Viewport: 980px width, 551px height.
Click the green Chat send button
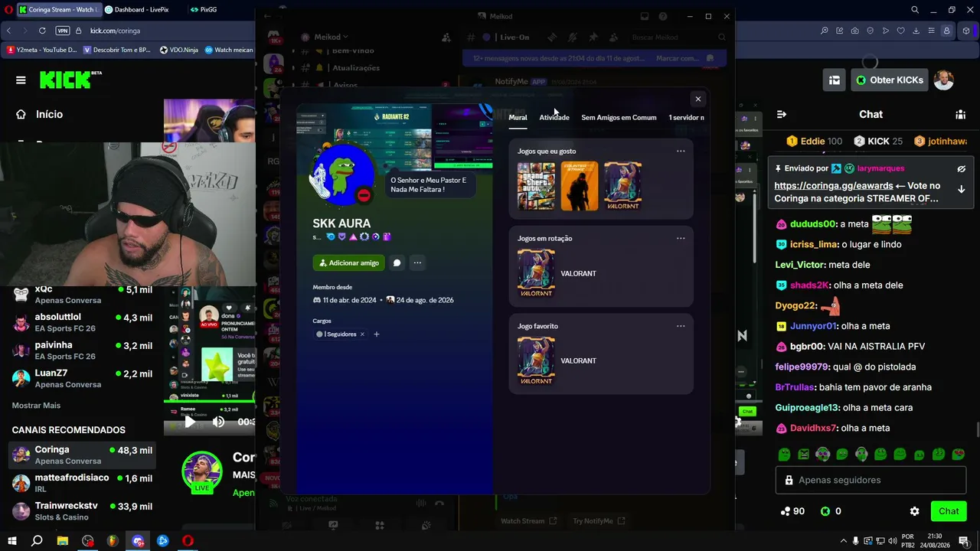point(949,511)
